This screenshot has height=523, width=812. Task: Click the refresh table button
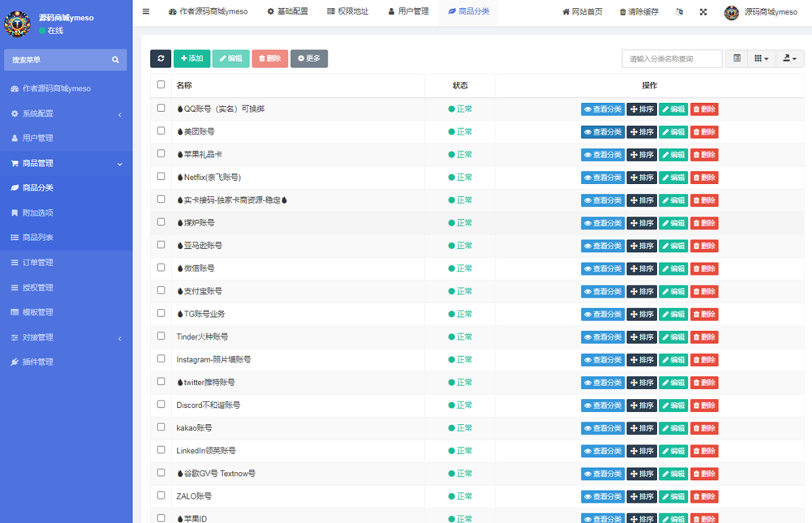click(x=160, y=59)
